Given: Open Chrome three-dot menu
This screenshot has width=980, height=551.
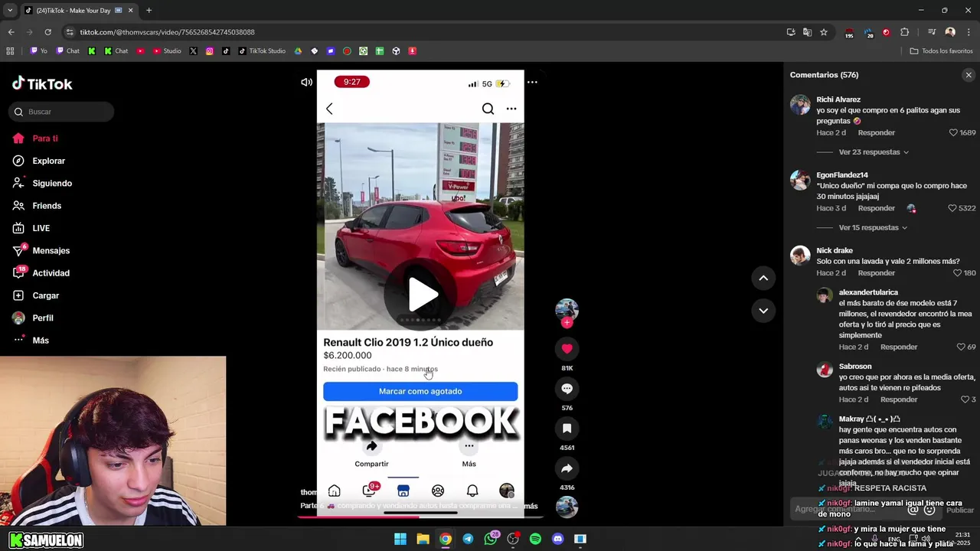Looking at the screenshot, I should point(968,32).
